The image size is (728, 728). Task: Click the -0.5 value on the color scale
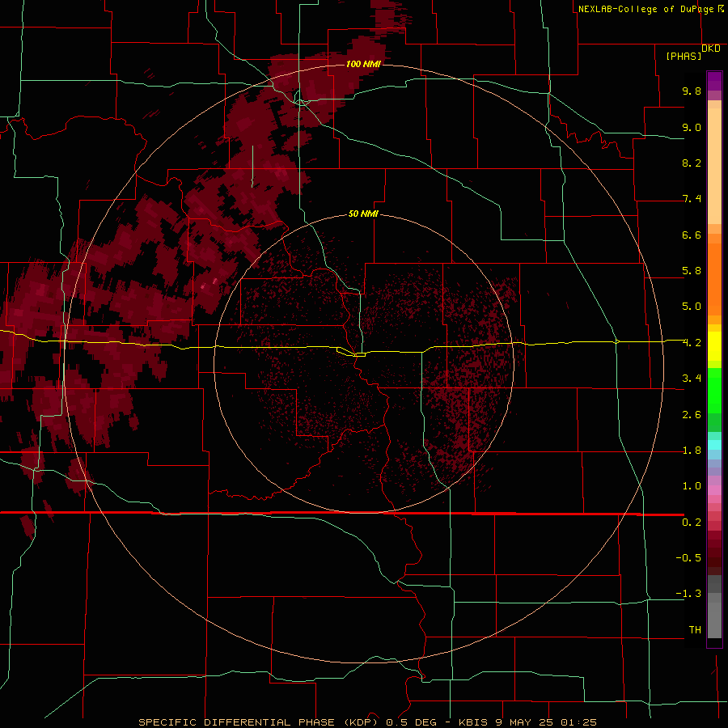pyautogui.click(x=688, y=558)
